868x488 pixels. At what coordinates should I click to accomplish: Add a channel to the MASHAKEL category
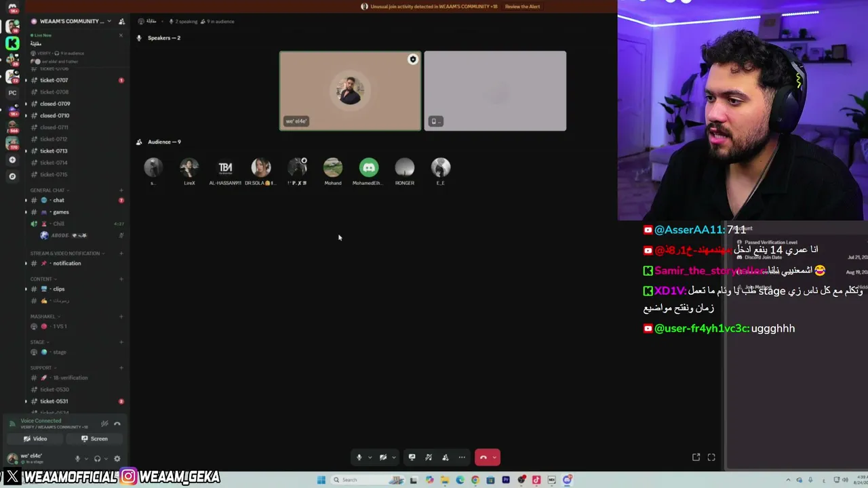coord(121,317)
